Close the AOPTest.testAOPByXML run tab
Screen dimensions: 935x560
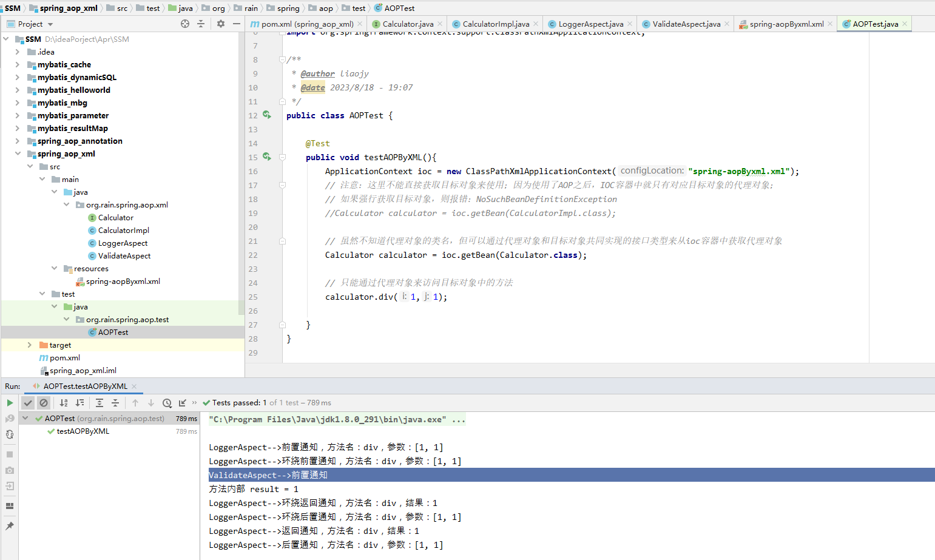(134, 386)
